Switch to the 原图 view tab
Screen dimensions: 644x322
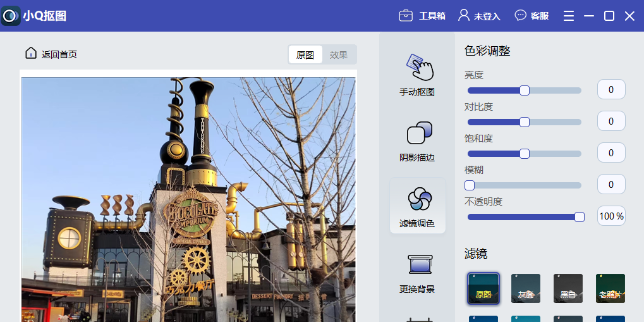click(305, 54)
